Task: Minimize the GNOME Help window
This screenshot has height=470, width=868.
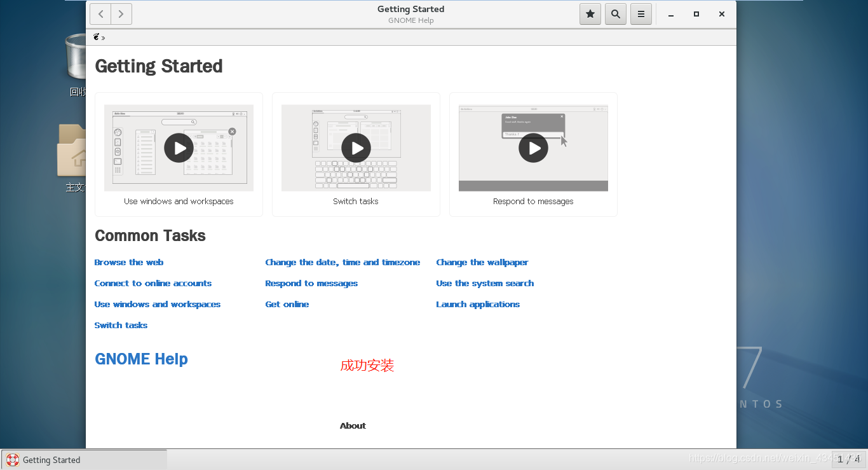Action: click(x=671, y=14)
